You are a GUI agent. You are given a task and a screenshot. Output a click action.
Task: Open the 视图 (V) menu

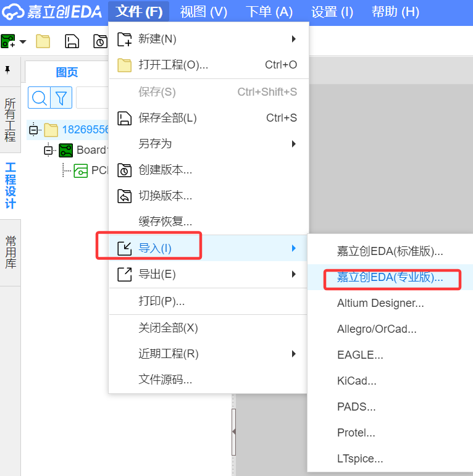[203, 12]
